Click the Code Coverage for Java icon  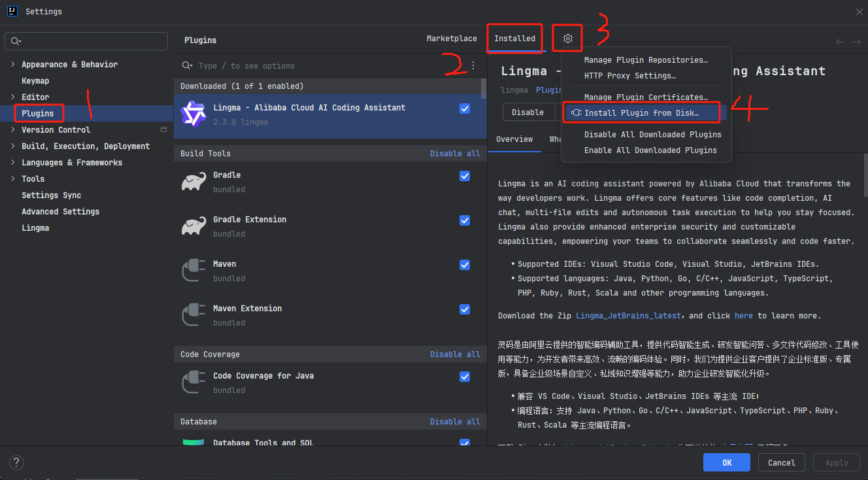tap(193, 383)
